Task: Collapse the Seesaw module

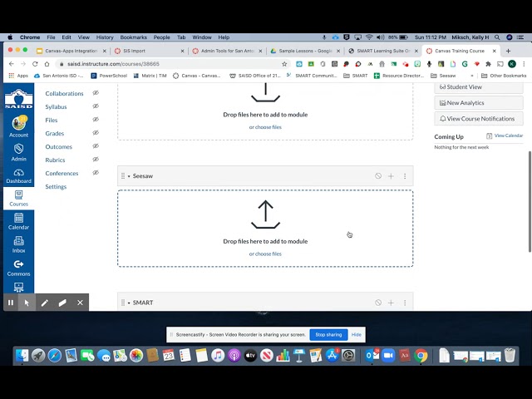Action: [x=129, y=176]
